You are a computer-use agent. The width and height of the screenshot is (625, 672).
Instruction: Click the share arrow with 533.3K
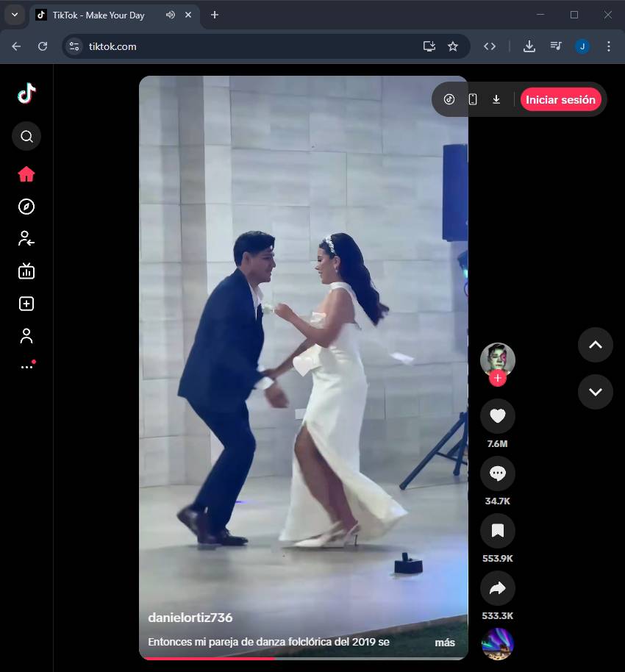498,588
